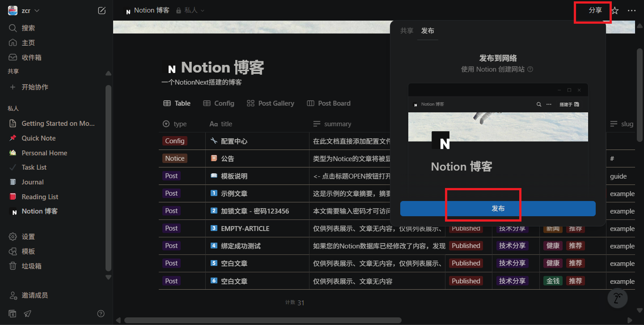Click 健康 tag in 绑定成功测试 row
644x325 pixels.
[x=553, y=246]
